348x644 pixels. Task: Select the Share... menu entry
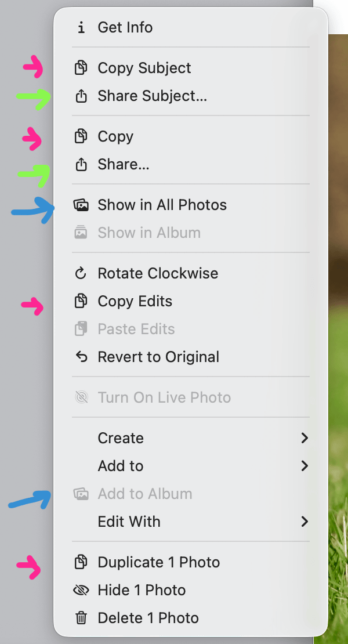(123, 165)
